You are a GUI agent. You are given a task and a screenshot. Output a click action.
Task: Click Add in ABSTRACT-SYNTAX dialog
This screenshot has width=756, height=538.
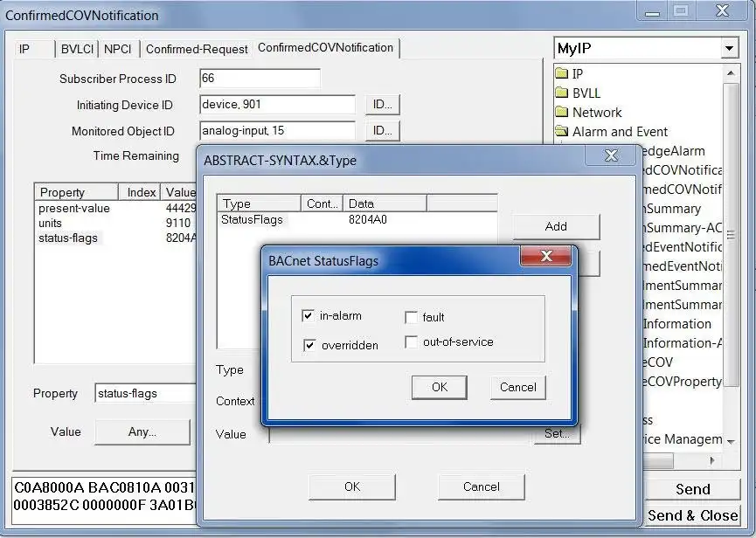556,226
